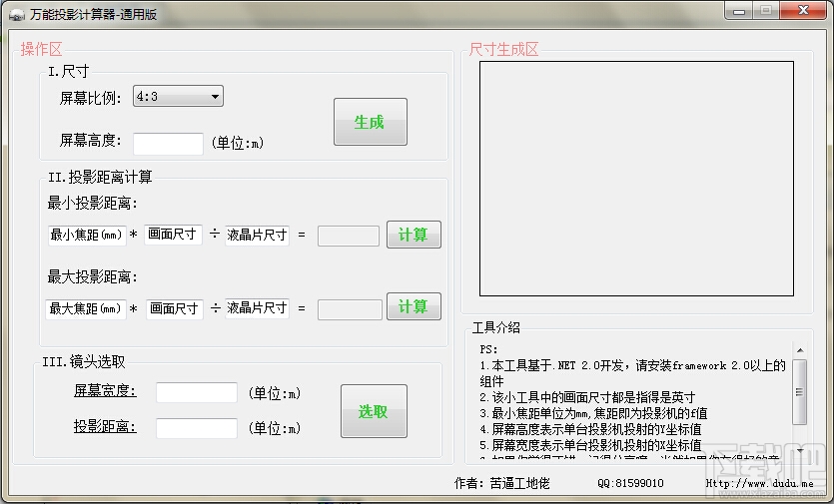Click the 投影距离 underlined label
Viewport: 834px width, 504px height.
(105, 426)
